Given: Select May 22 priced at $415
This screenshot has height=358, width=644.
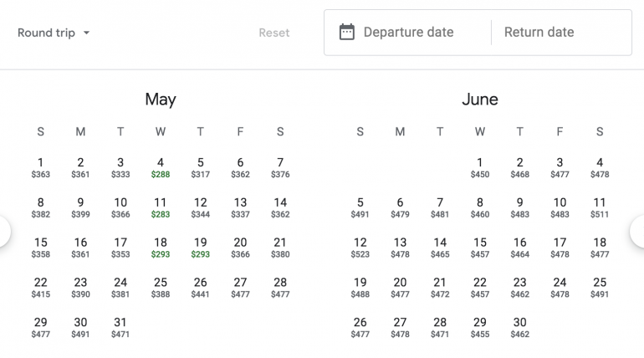Looking at the screenshot, I should [x=40, y=288].
